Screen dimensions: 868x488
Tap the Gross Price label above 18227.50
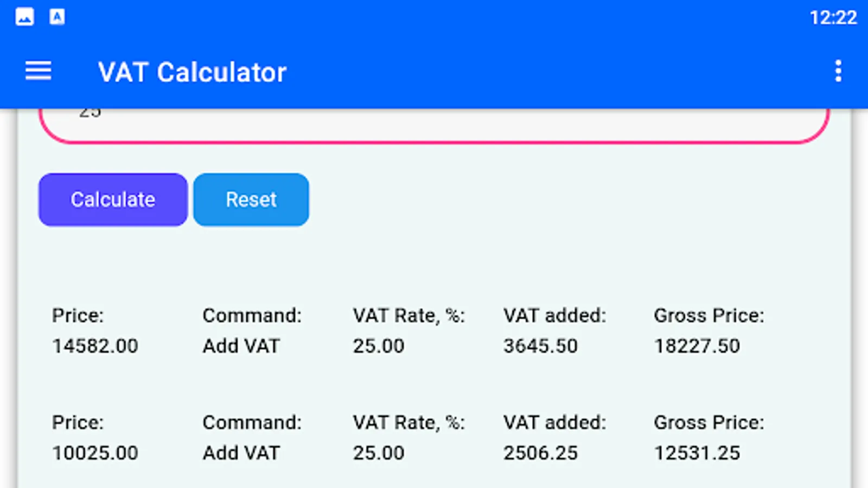[x=709, y=316]
